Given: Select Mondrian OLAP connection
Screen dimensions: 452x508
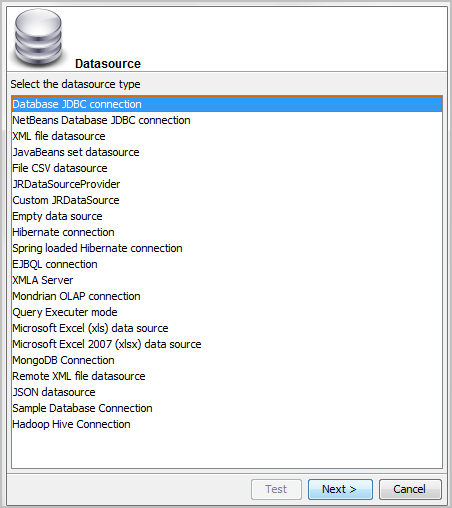Looking at the screenshot, I should [x=227, y=296].
